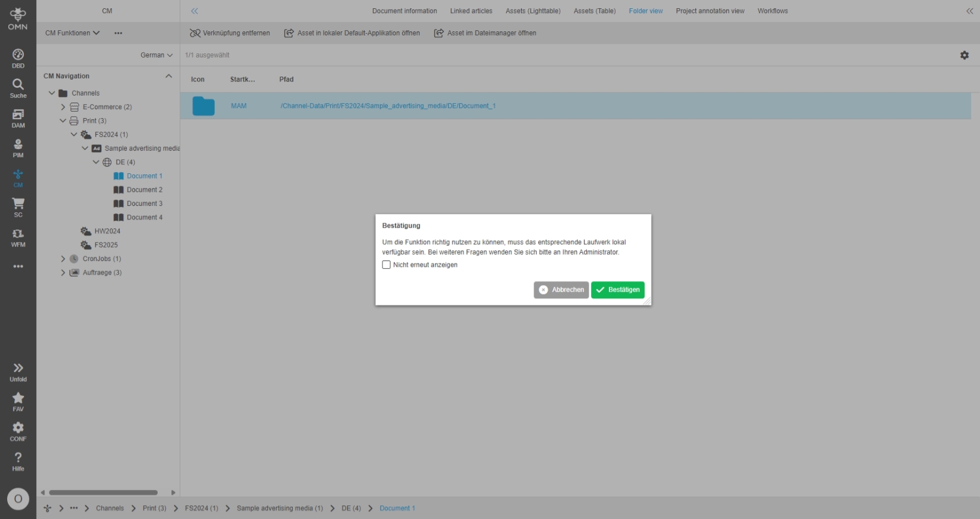Image resolution: width=980 pixels, height=519 pixels.
Task: Open the WFM workflow module
Action: tap(18, 237)
